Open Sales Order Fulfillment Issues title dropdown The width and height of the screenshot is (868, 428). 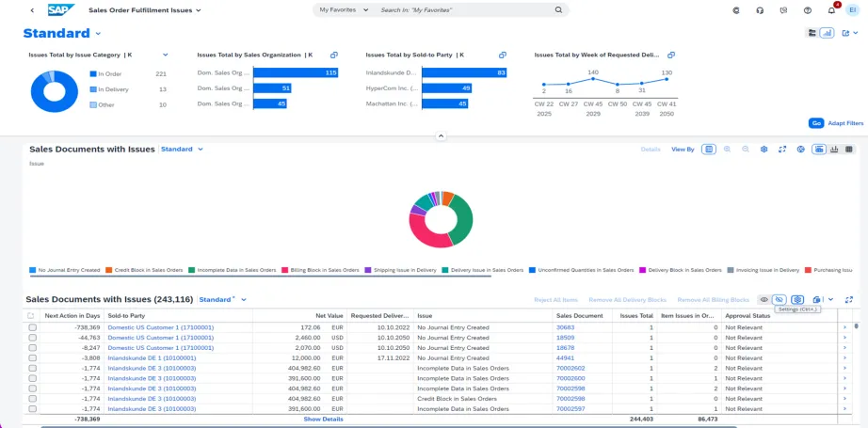tap(200, 10)
